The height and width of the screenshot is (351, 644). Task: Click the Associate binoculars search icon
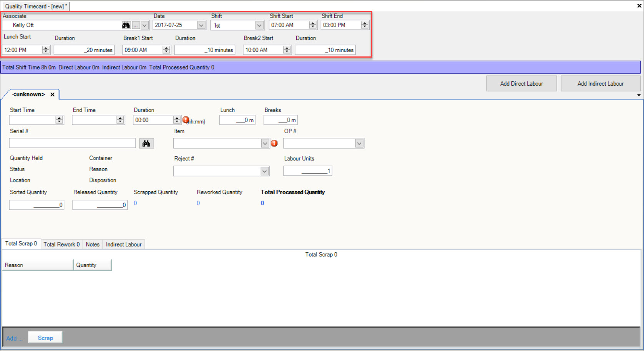[x=126, y=25]
